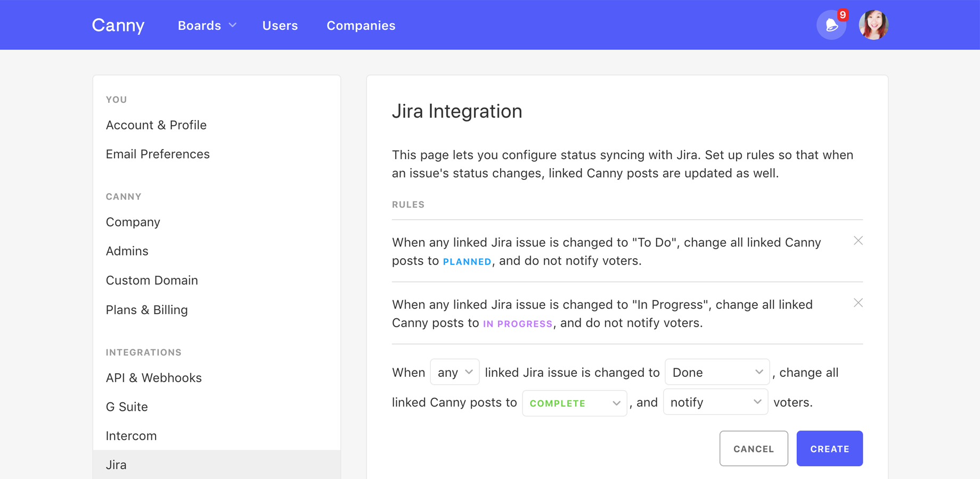The width and height of the screenshot is (980, 479).
Task: Expand the Boards menu
Action: coord(207,26)
